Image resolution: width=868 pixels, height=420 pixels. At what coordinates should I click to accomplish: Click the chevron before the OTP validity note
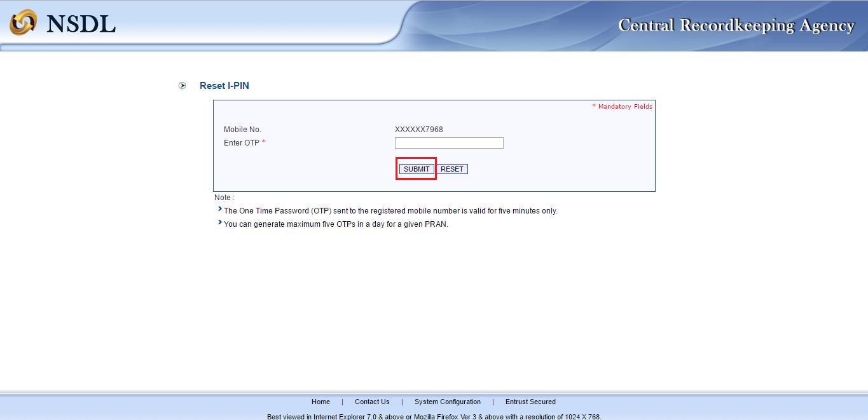[x=219, y=208]
